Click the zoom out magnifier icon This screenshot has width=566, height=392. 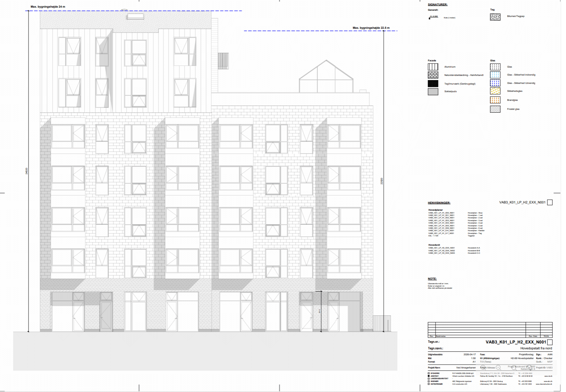coord(498,367)
